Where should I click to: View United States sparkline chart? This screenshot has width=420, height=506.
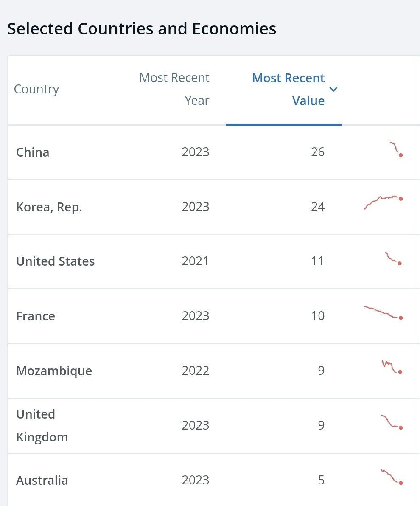click(393, 259)
